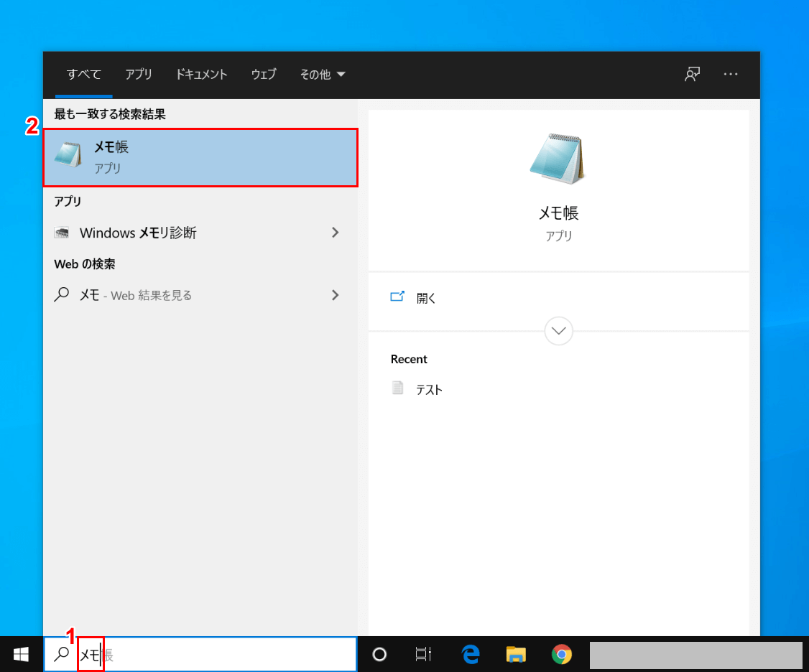Screen dimensions: 809x672
Task: Switch to the アプリ tab
Action: (138, 74)
